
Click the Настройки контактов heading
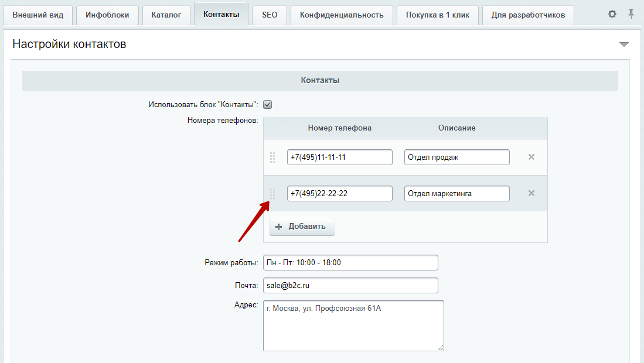pos(69,44)
